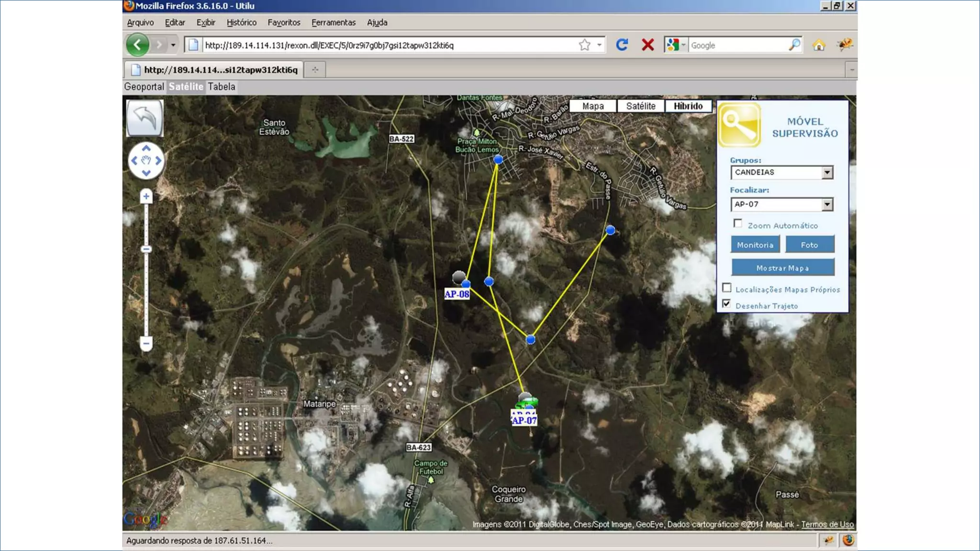Screen dimensions: 980x551
Task: Enable the Zoom Automático checkbox
Action: (738, 224)
